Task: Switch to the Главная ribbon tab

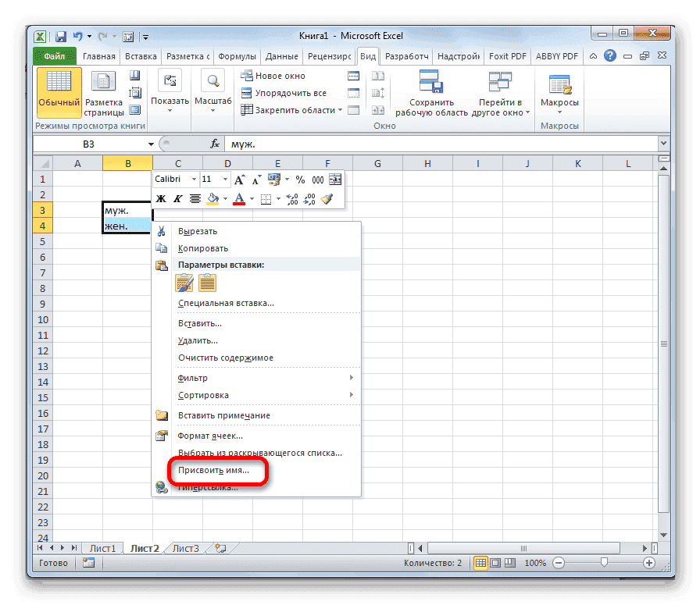Action: point(102,55)
